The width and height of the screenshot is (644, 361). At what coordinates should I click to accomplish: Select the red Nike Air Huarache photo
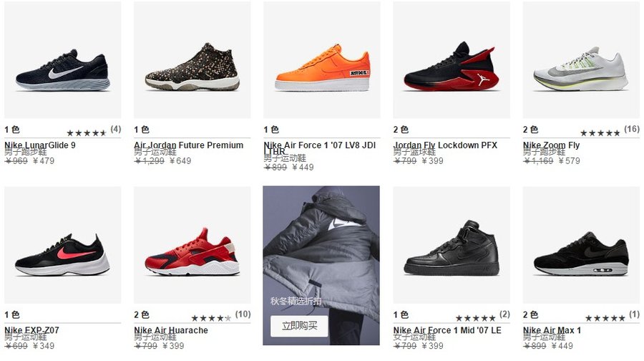coord(192,245)
